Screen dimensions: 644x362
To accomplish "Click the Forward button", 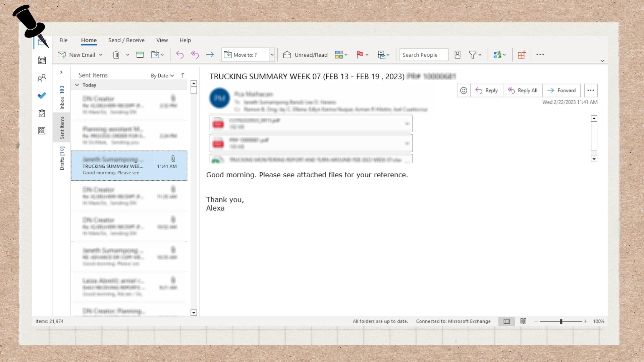I will (x=561, y=90).
